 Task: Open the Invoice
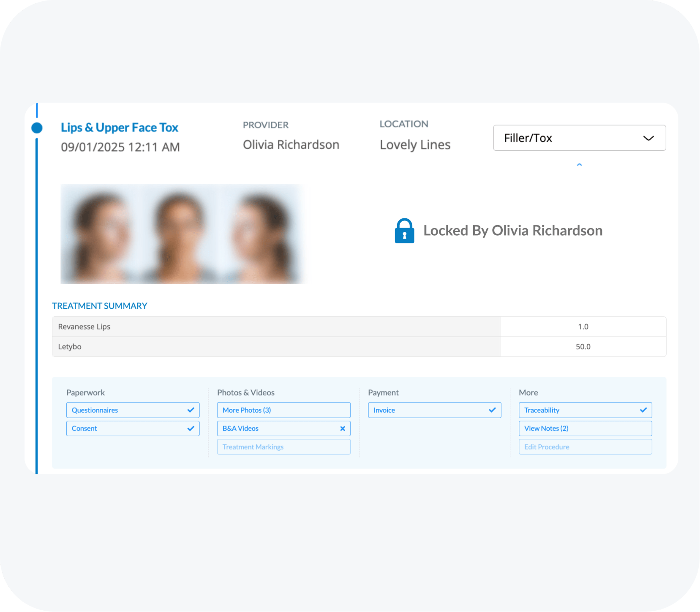tap(427, 410)
